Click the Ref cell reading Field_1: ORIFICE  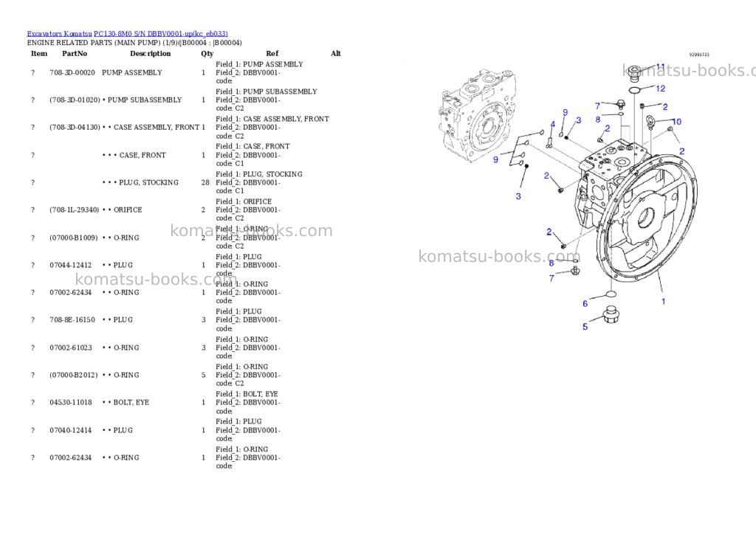point(248,210)
